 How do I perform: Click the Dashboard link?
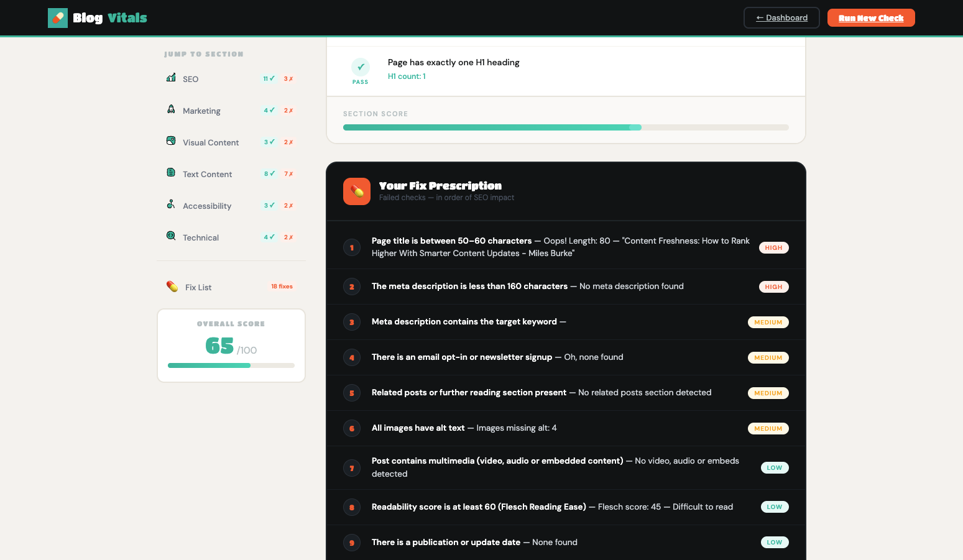click(x=781, y=17)
